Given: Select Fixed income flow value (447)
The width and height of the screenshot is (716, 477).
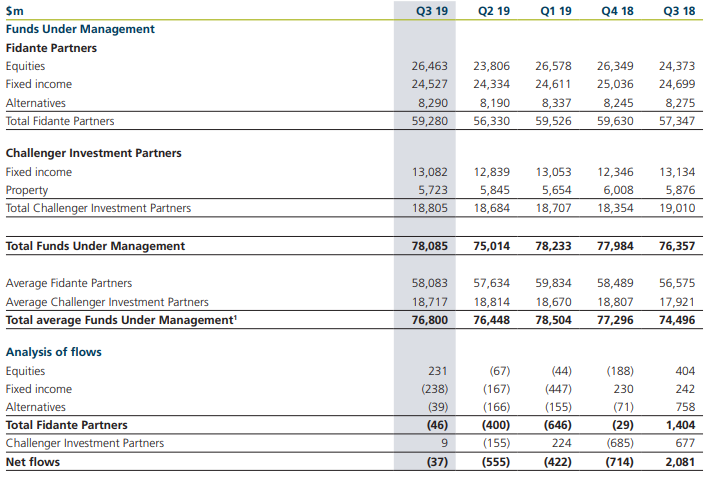Looking at the screenshot, I should point(558,389).
